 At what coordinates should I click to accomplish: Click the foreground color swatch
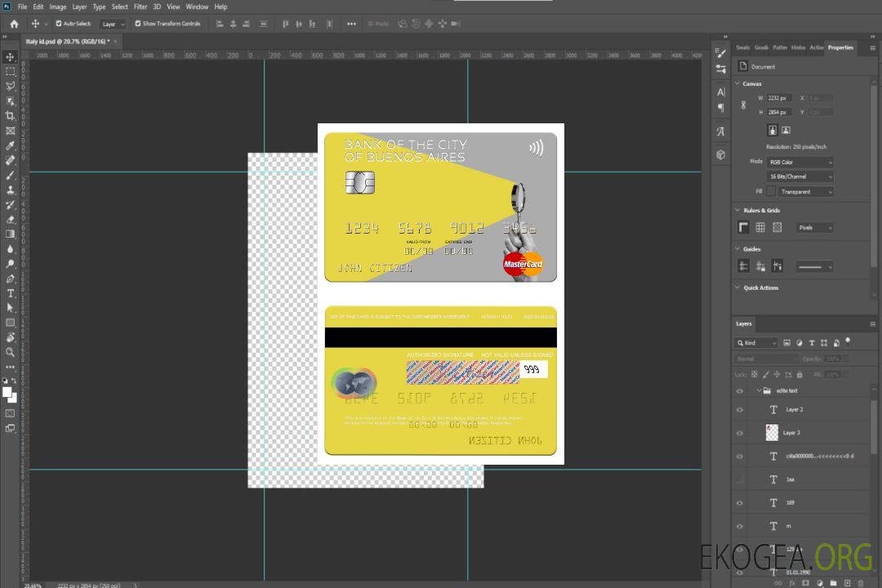pos(7,393)
